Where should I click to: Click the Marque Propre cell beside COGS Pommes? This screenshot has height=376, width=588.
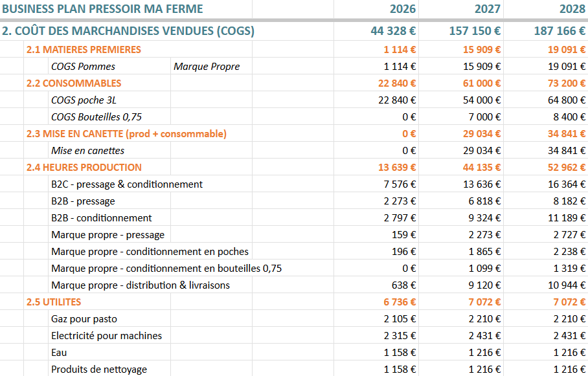[x=207, y=66]
